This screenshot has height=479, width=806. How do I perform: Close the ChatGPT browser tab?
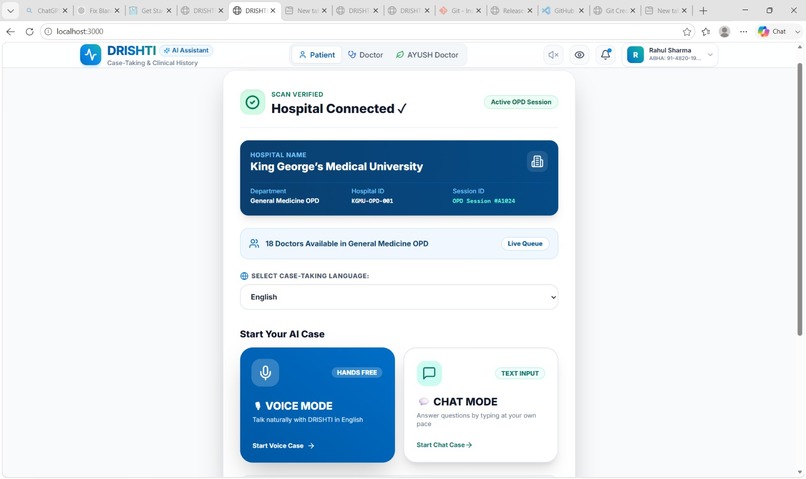click(x=65, y=10)
